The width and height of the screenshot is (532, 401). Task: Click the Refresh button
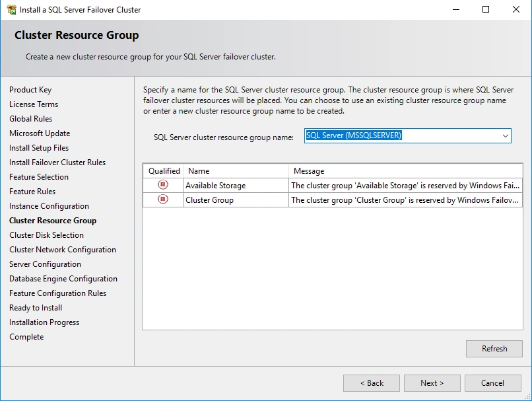click(x=494, y=349)
